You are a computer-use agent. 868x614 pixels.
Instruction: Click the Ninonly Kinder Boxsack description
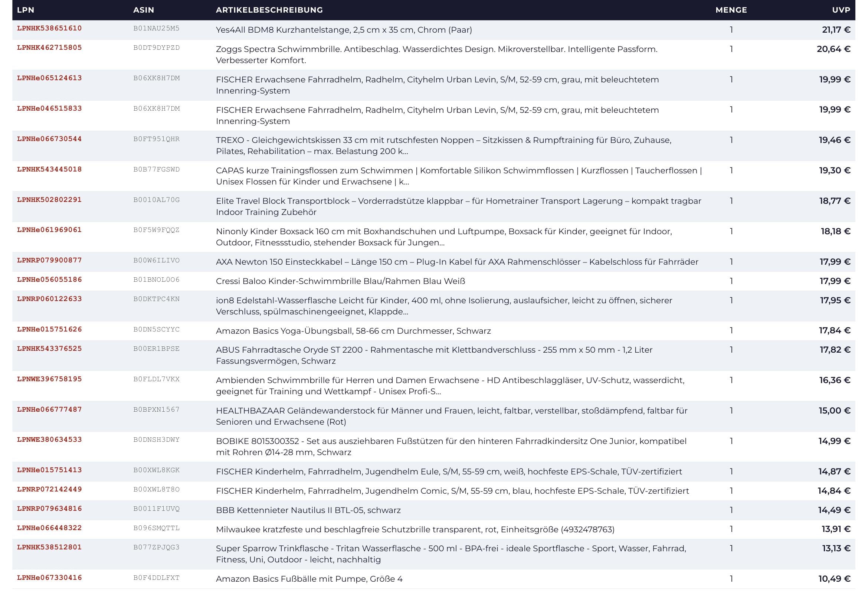pos(444,237)
